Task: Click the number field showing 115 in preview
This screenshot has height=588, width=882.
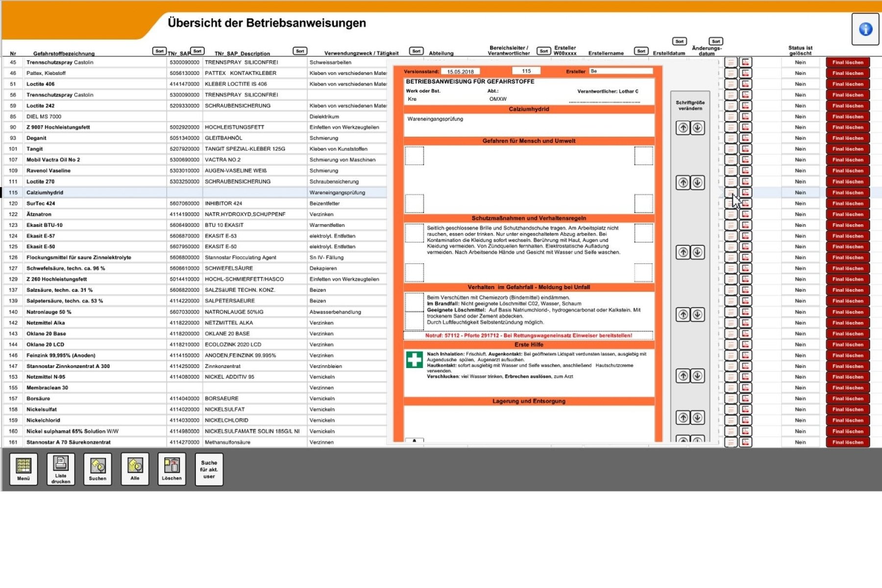Action: pyautogui.click(x=526, y=71)
